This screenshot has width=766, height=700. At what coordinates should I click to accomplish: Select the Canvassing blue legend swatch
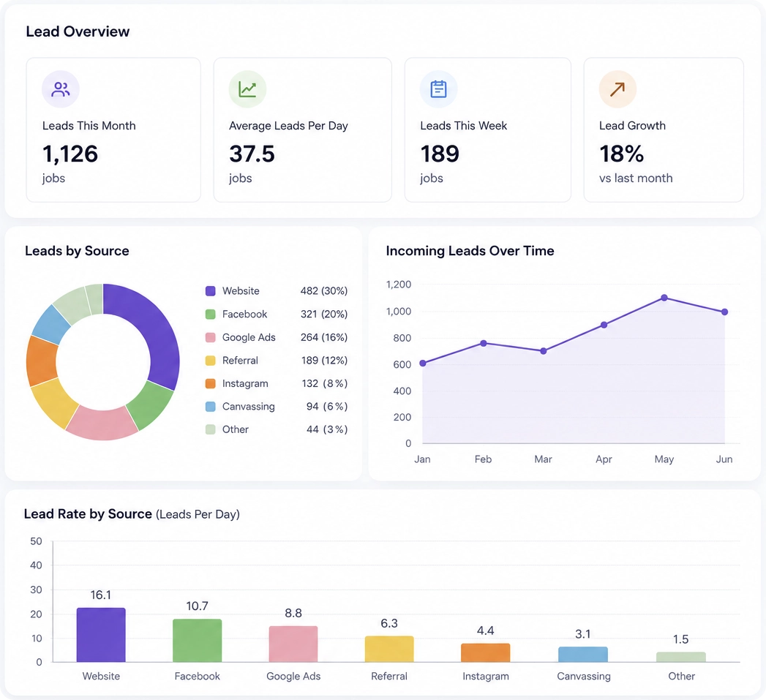(211, 407)
